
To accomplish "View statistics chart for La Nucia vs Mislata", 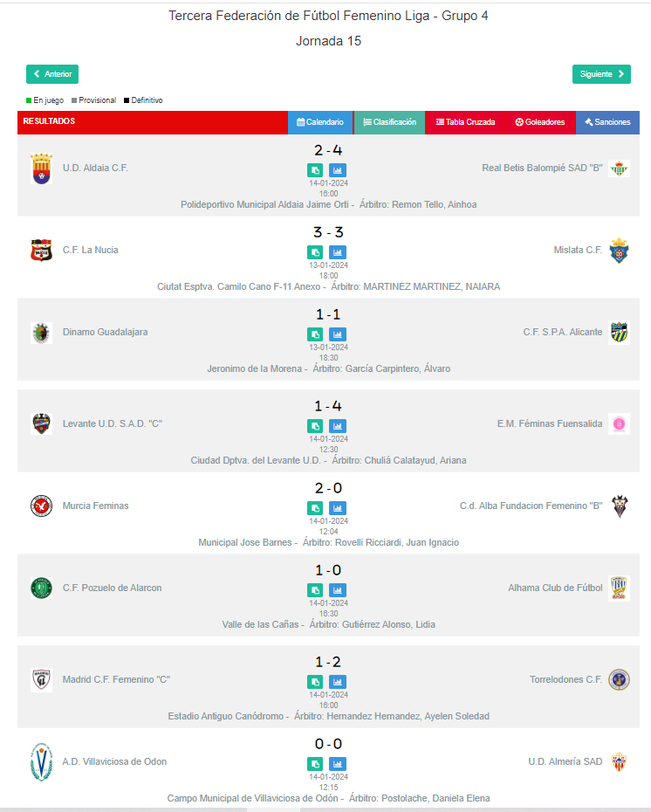I will (338, 252).
